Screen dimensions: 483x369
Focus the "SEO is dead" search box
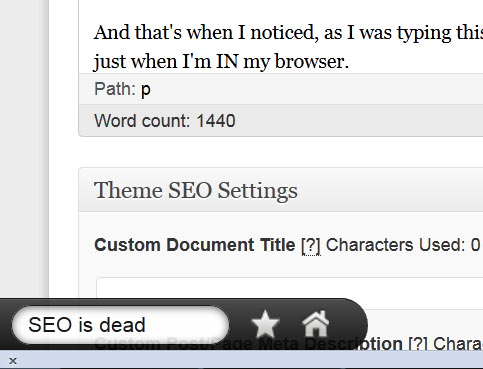120,325
